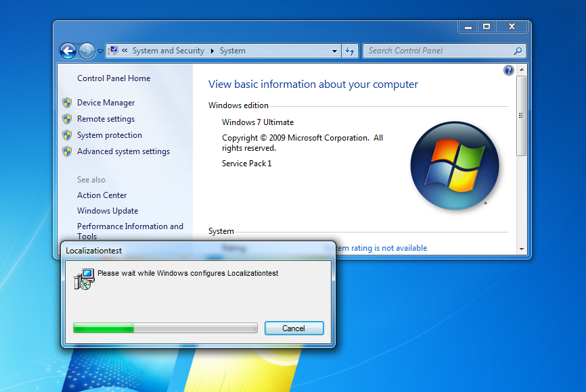Screen dimensions: 586x392
Task: Open Windows Update link
Action: pos(108,211)
